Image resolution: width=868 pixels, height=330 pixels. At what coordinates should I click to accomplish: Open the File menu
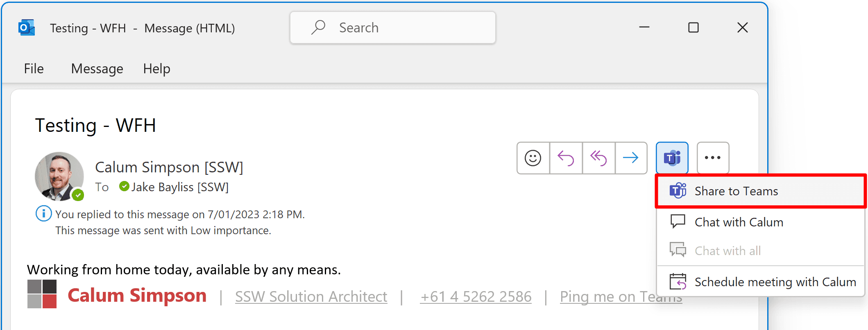coord(34,69)
